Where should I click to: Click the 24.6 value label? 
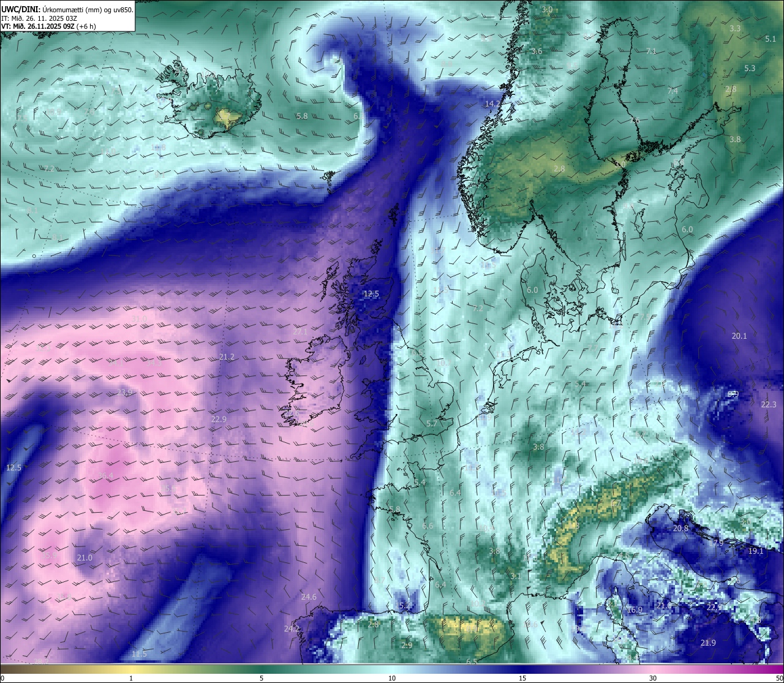pos(309,597)
